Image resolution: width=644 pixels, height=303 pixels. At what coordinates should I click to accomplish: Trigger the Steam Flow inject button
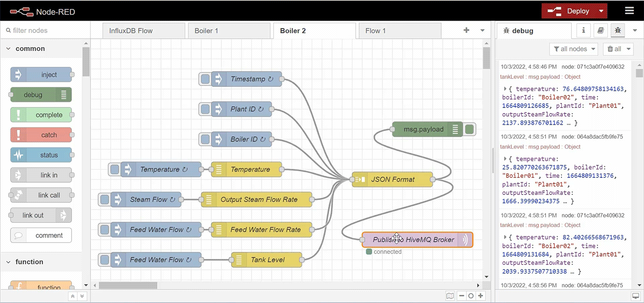[105, 199]
